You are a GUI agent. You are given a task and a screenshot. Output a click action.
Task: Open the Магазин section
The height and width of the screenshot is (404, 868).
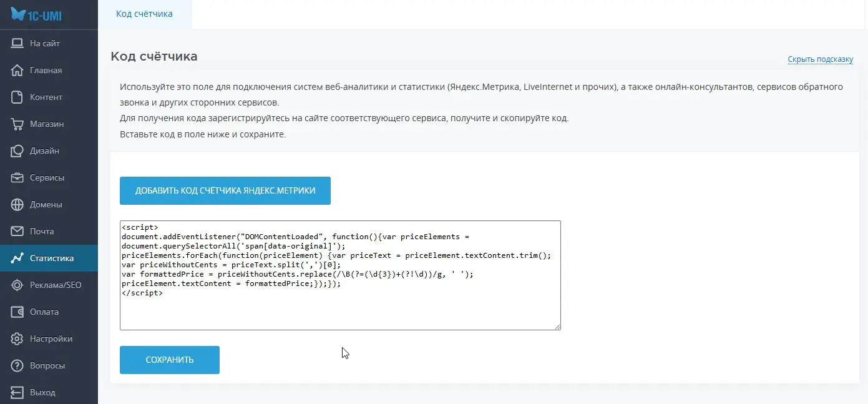point(49,124)
